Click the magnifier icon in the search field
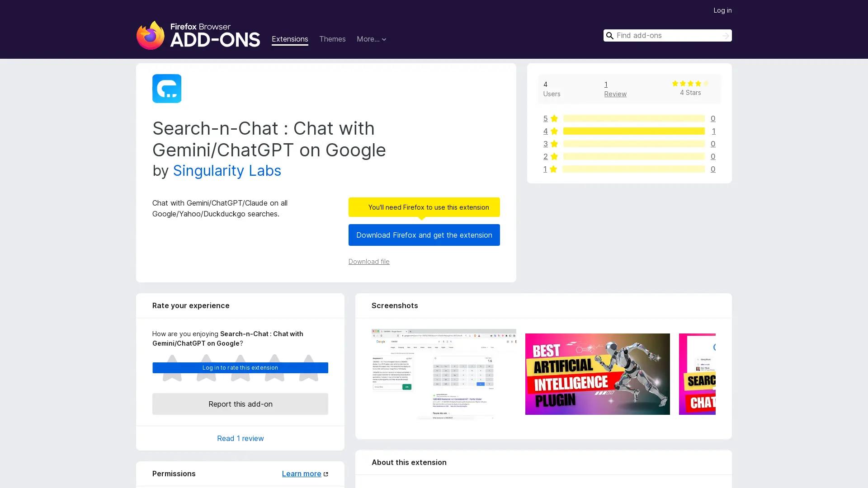Viewport: 868px width, 488px height. 610,35
